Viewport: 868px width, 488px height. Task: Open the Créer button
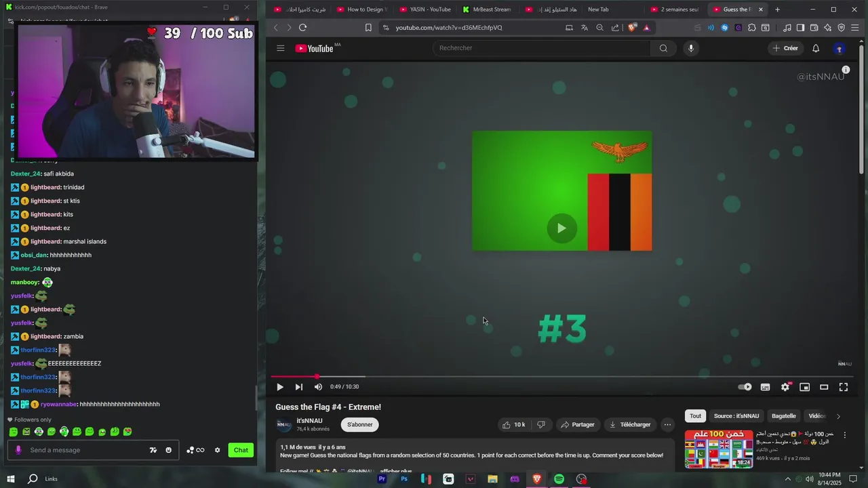pos(785,48)
